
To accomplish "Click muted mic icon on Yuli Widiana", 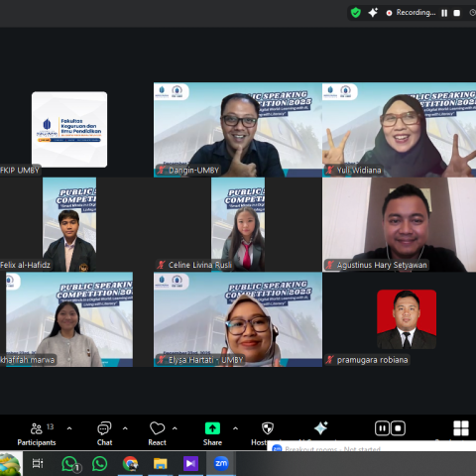I will tap(329, 170).
